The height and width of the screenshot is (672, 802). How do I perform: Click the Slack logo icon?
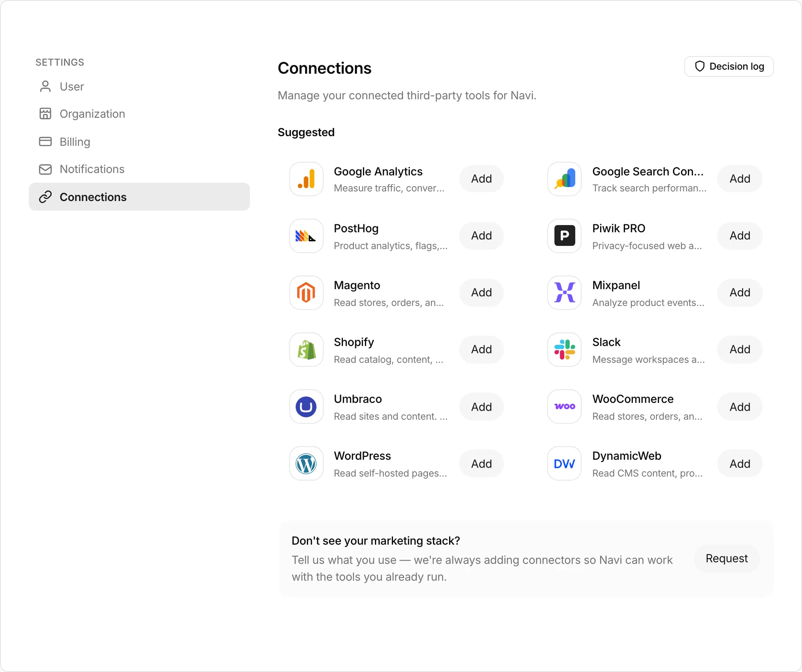564,350
